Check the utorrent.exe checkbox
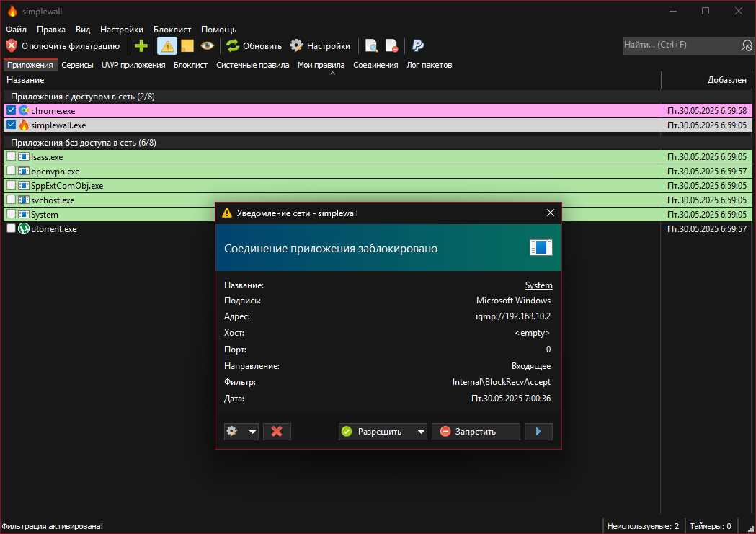 click(11, 228)
